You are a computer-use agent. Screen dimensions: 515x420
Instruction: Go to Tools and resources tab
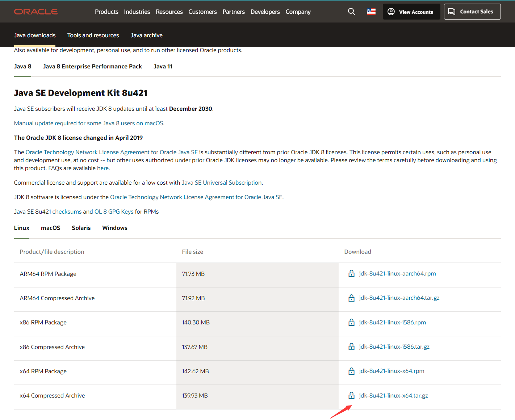pyautogui.click(x=93, y=35)
